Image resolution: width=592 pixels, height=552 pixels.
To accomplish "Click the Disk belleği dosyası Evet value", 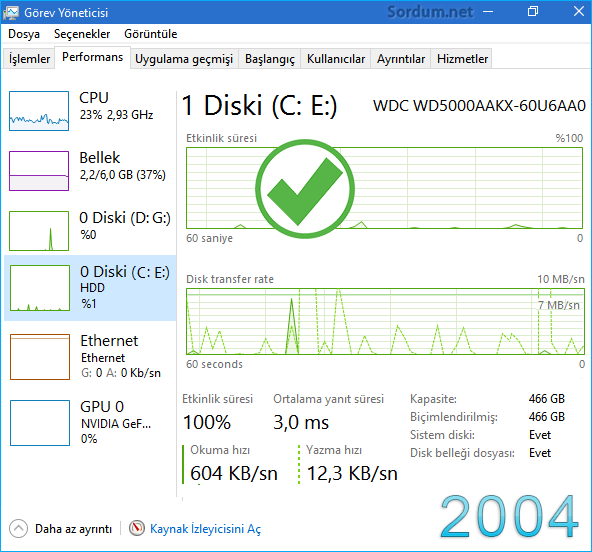I will point(540,453).
